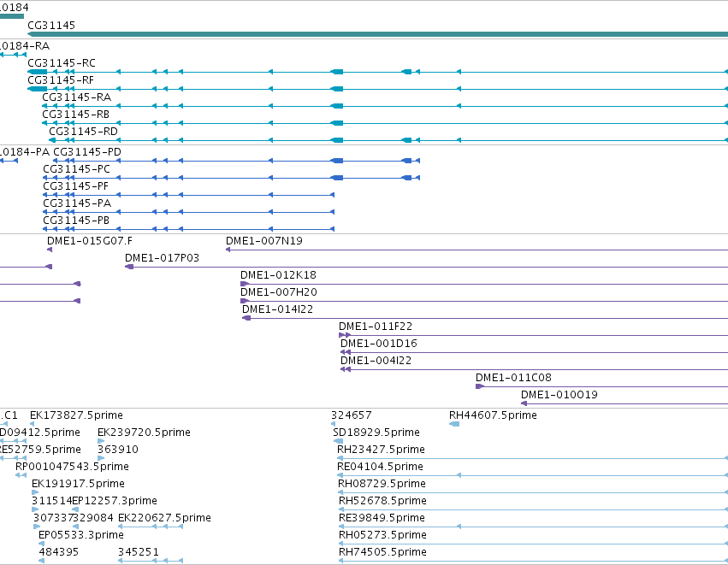Select BAC clone DME1-012K18

click(x=278, y=275)
